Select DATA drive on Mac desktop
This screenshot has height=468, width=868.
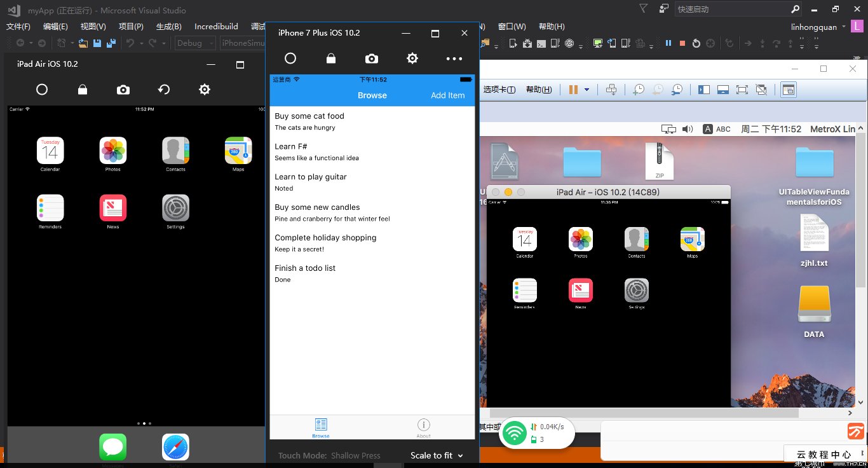[x=814, y=304]
